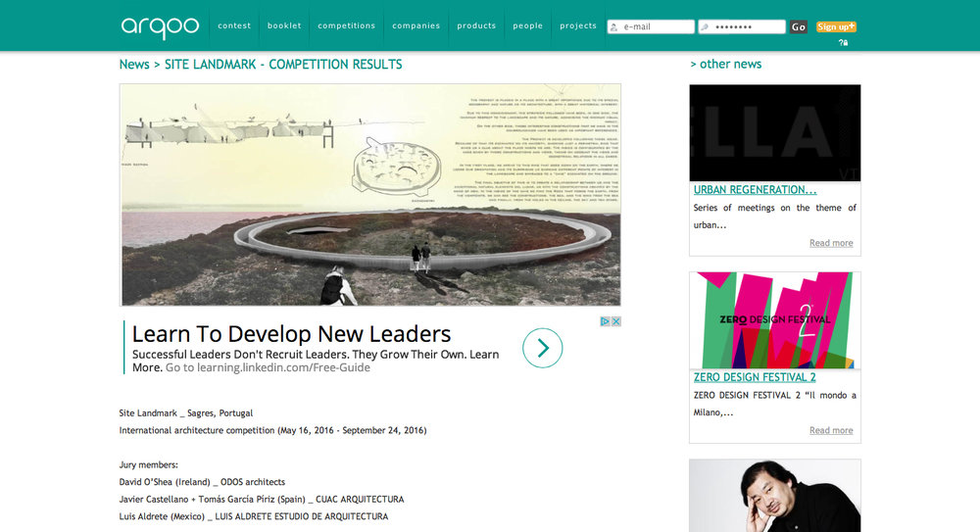Click the AdChoices triangle icon
Screen dimensions: 980x532
pos(606,321)
